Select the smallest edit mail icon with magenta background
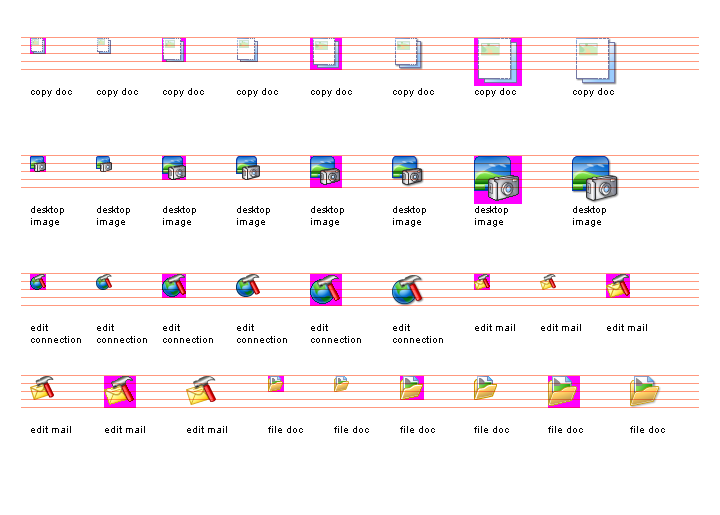Viewport: 720px width, 515px height. [x=482, y=281]
